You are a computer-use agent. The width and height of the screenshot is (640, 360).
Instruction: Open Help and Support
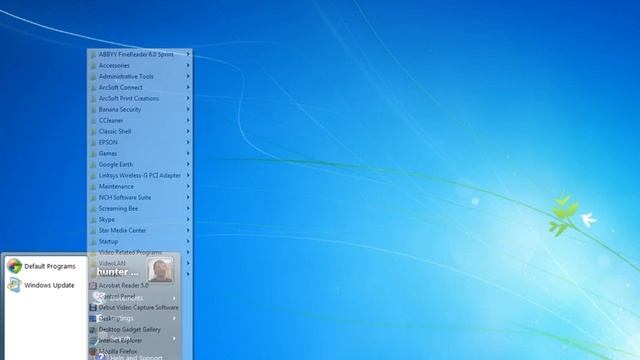pyautogui.click(x=129, y=358)
